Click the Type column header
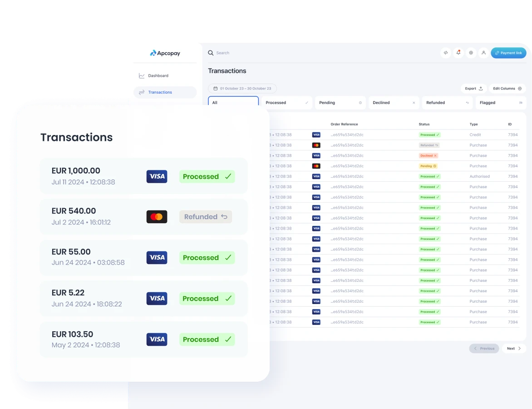This screenshot has width=532, height=409. (473, 125)
